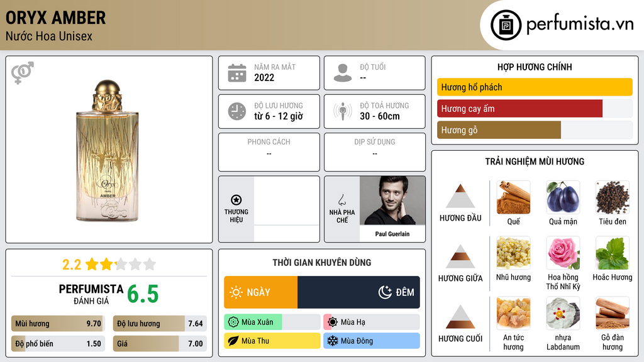Click the Nước Hoa Unisex subtitle
Viewport: 644px width, 362px height.
(x=49, y=36)
